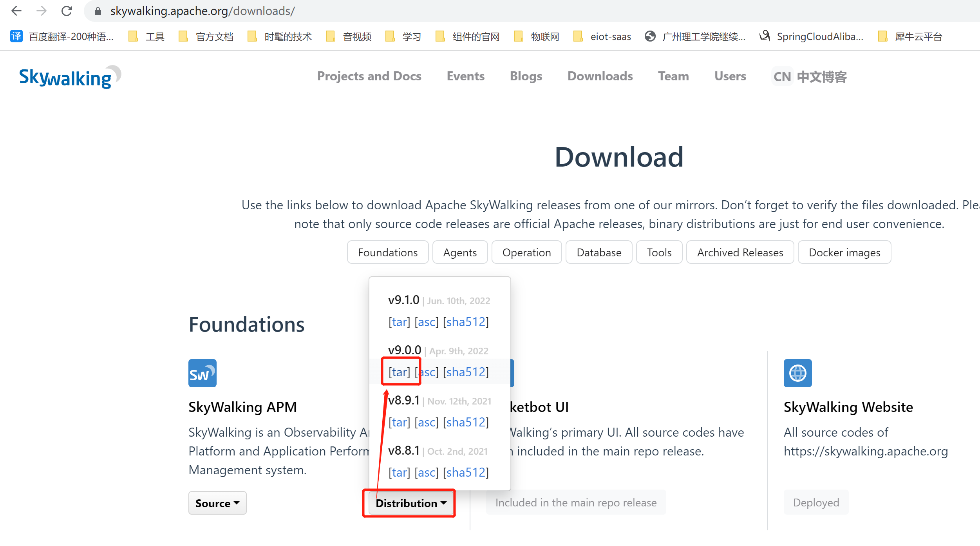This screenshot has width=980, height=546.
Task: Jump to Docker images section button
Action: click(x=844, y=252)
